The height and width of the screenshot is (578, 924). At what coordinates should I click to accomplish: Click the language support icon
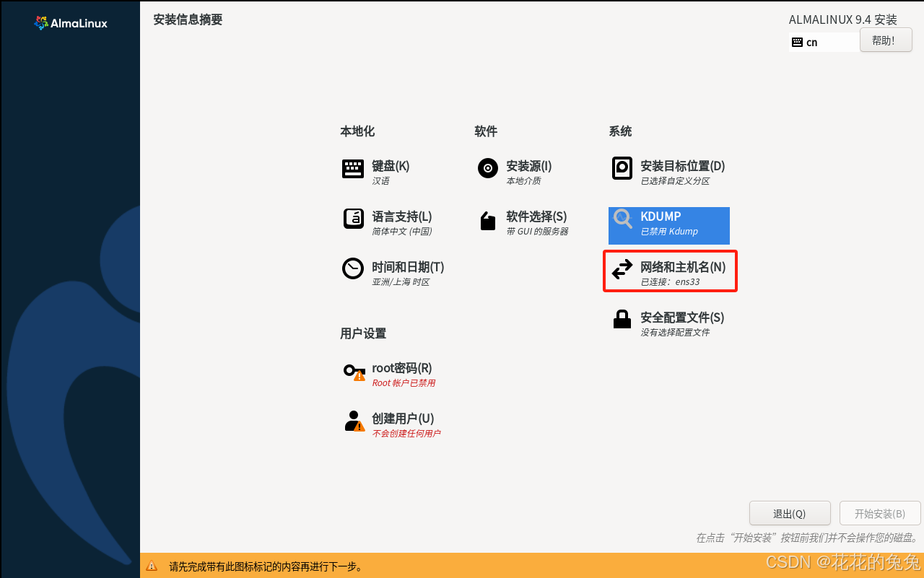tap(353, 219)
